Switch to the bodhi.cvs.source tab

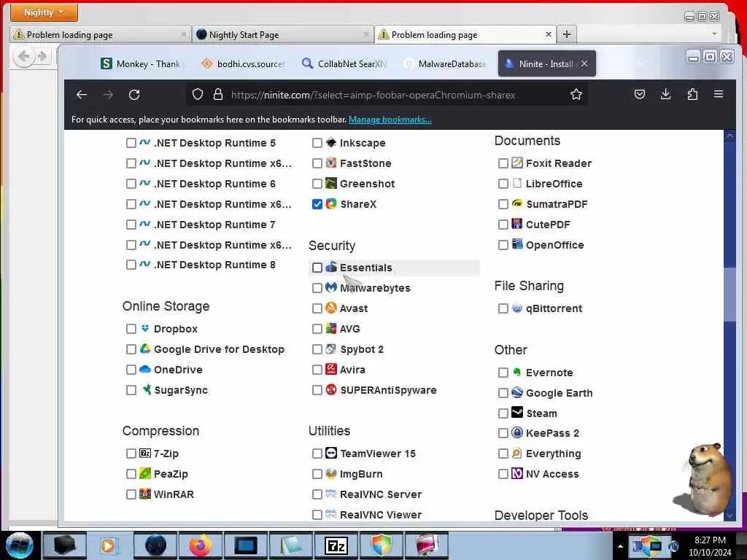pos(243,64)
